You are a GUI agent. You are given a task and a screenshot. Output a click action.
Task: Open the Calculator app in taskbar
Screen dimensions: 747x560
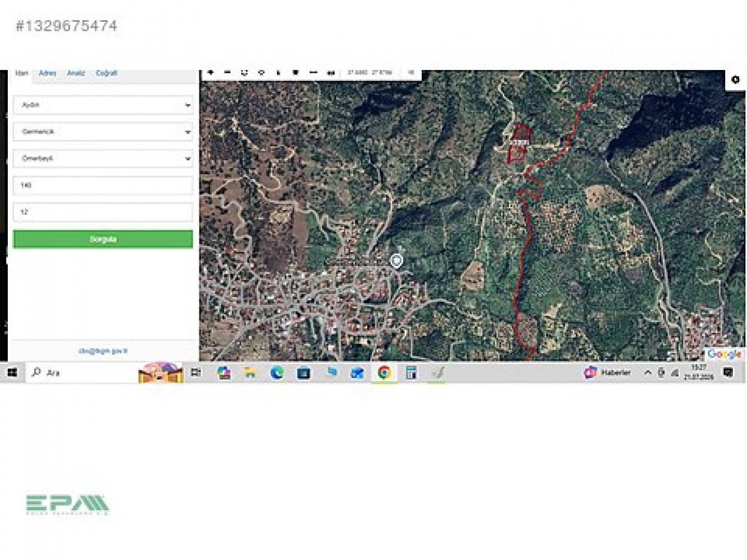tap(411, 372)
